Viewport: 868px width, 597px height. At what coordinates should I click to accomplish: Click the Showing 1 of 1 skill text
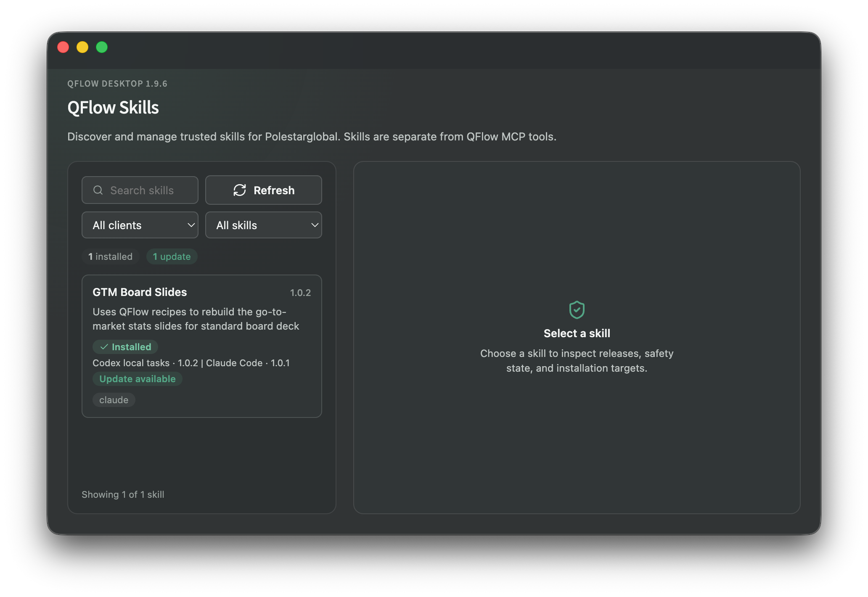pyautogui.click(x=123, y=494)
